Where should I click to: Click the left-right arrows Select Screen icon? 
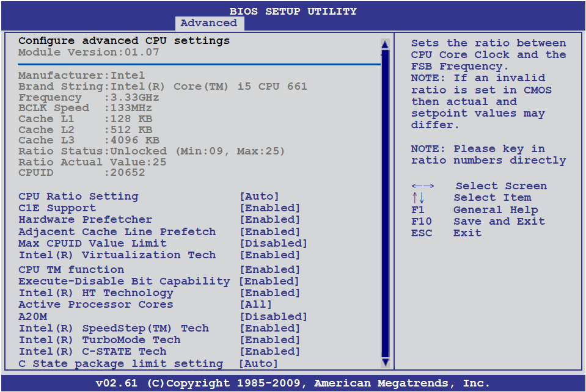pyautogui.click(x=423, y=186)
